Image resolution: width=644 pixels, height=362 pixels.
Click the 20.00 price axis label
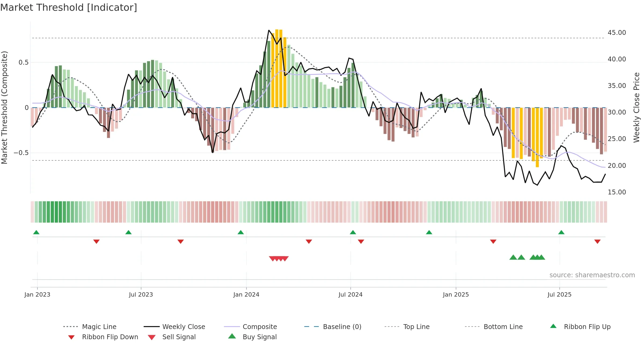pyautogui.click(x=617, y=166)
